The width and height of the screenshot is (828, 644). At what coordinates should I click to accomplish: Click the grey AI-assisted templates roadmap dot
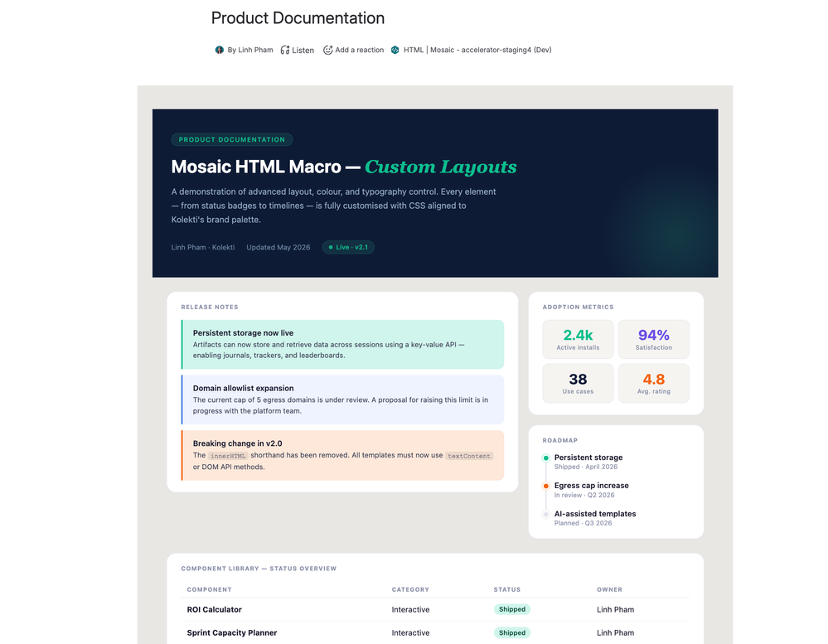[x=546, y=514]
